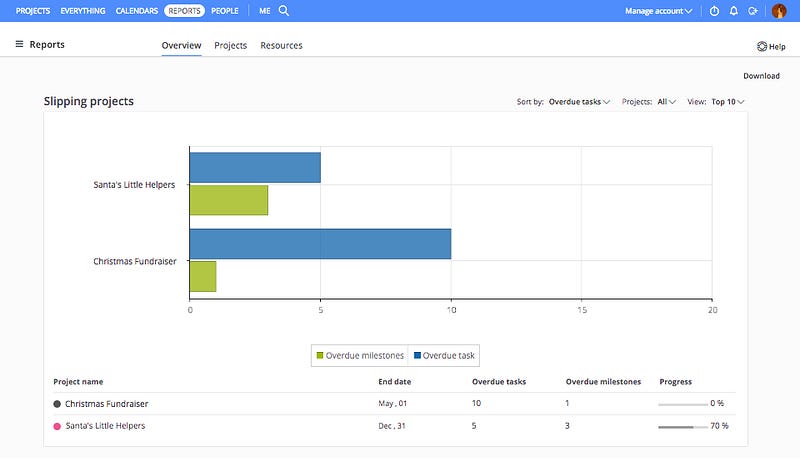Open Christmas Fundraiser project row
Image resolution: width=800 pixels, height=458 pixels.
tap(394, 403)
